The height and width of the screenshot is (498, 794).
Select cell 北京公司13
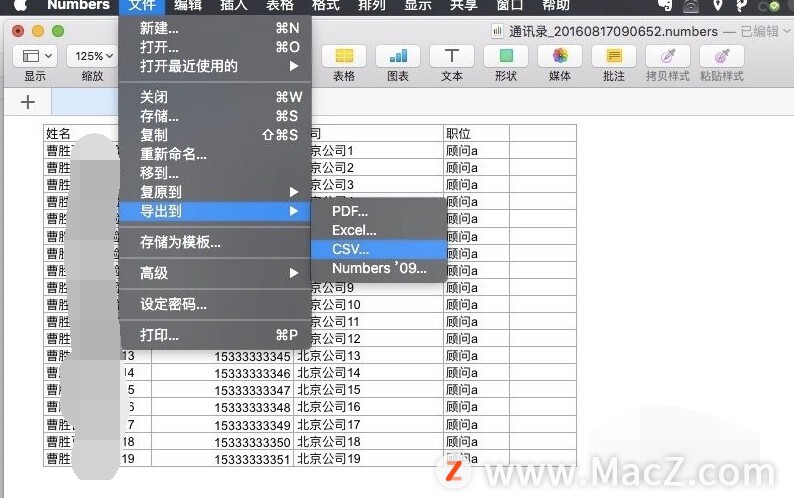coord(369,356)
